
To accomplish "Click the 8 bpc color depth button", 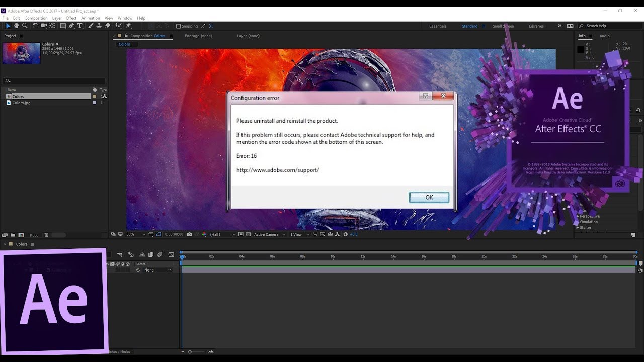I will (34, 235).
